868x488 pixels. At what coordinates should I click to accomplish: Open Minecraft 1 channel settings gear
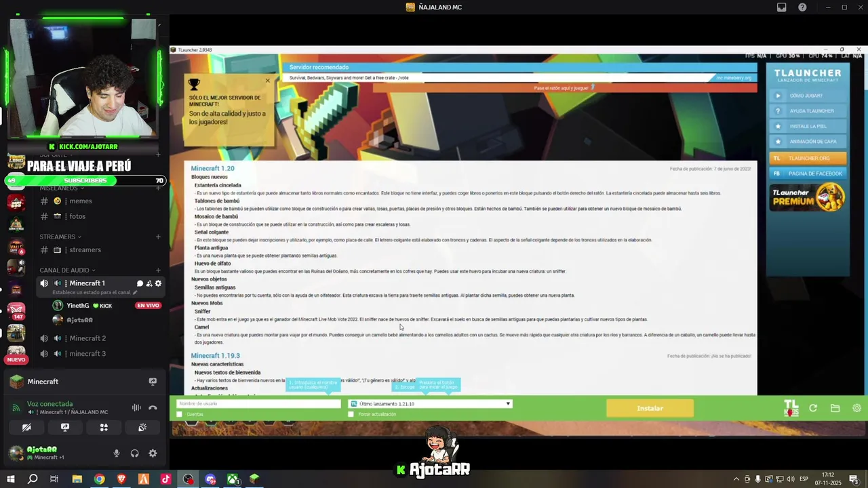click(x=158, y=283)
